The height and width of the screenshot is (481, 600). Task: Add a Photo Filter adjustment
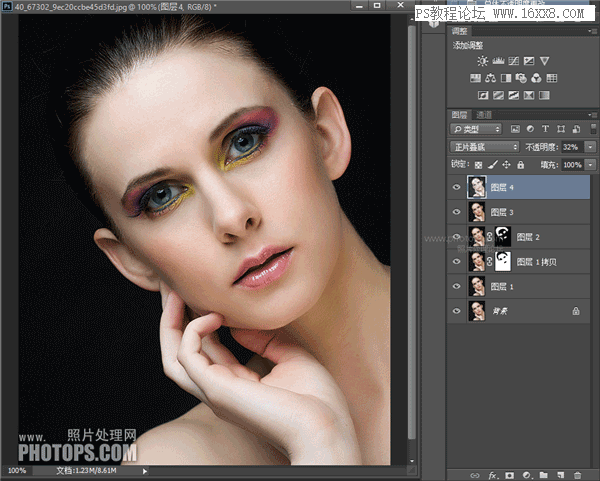[521, 78]
